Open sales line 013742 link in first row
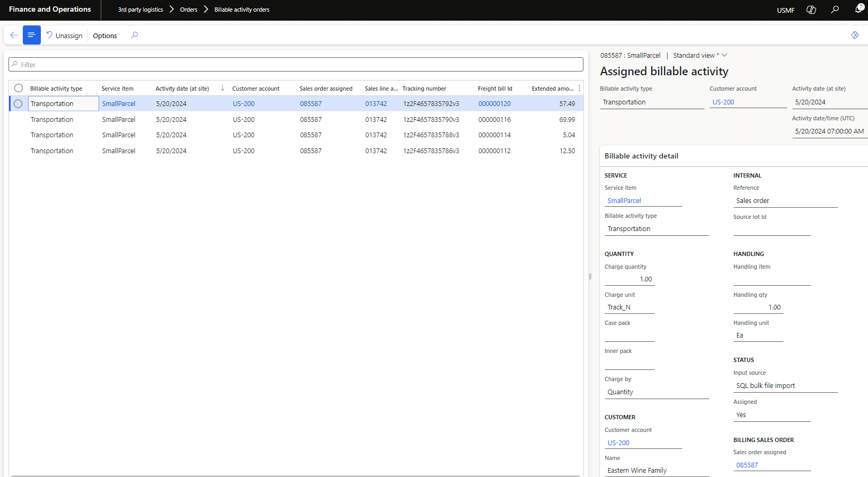Viewport: 868px width, 477px height. [376, 104]
